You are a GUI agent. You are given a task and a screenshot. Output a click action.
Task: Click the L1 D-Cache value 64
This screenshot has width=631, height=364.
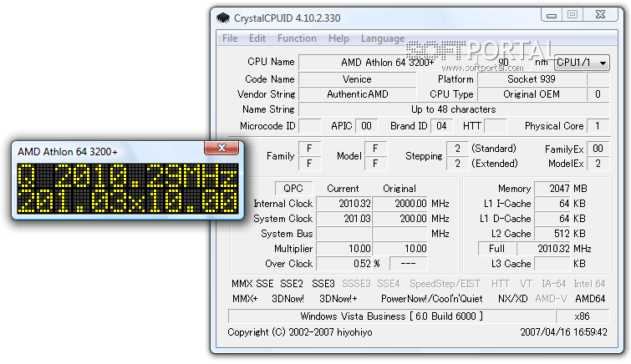[x=552, y=219]
